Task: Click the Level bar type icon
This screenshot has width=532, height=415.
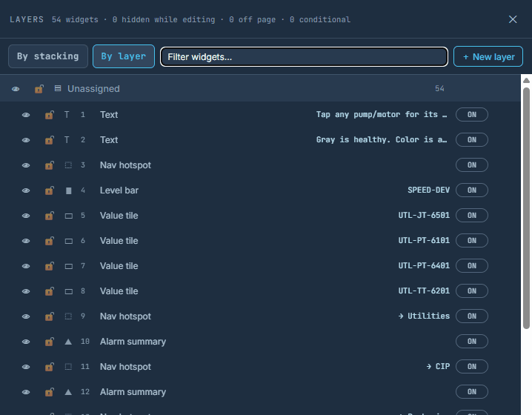Action: click(x=68, y=190)
